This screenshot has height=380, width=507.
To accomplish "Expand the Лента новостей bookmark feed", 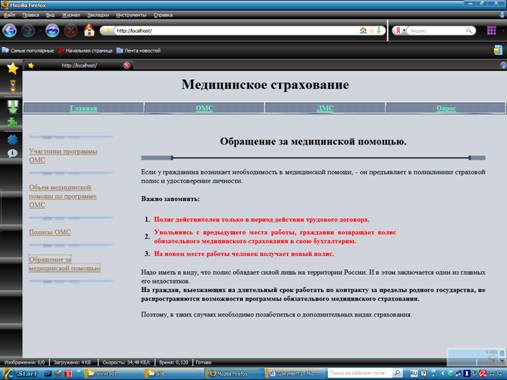I will [x=138, y=51].
